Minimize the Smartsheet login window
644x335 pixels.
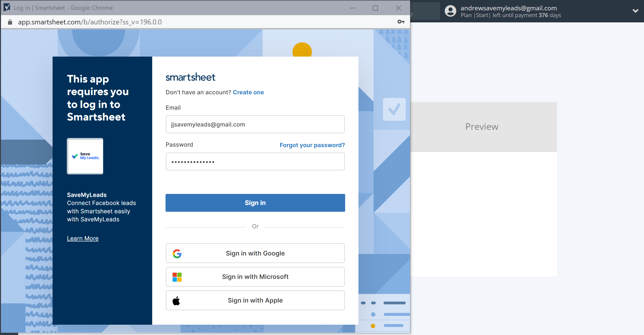pyautogui.click(x=352, y=8)
